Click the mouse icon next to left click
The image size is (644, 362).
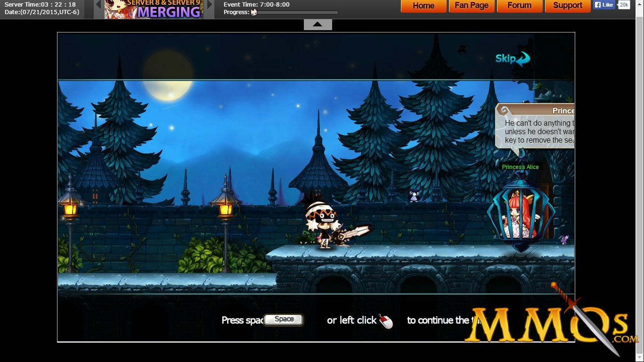[x=386, y=321]
